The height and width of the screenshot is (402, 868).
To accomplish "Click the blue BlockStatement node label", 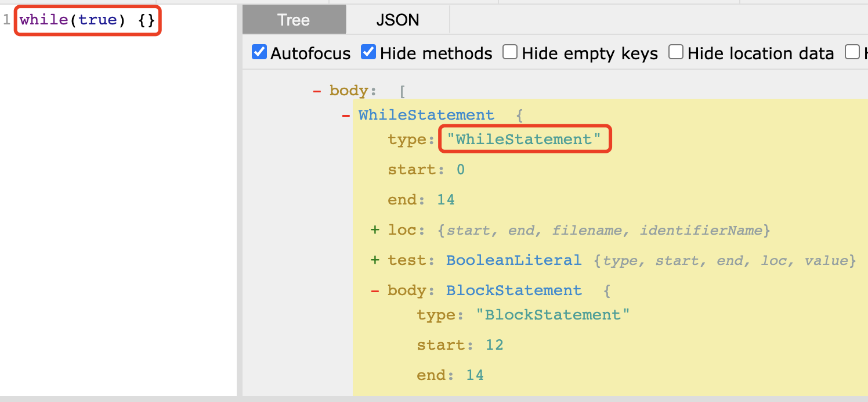I will (513, 290).
